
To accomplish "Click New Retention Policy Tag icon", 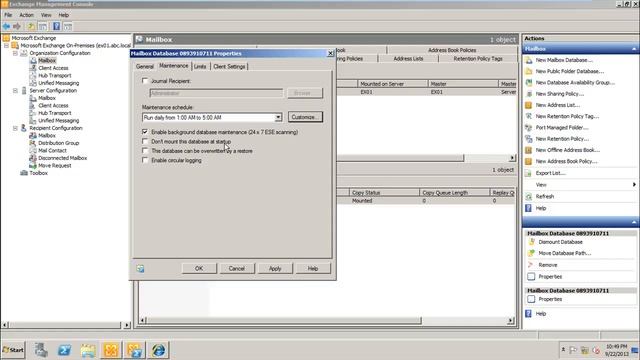I will click(529, 116).
